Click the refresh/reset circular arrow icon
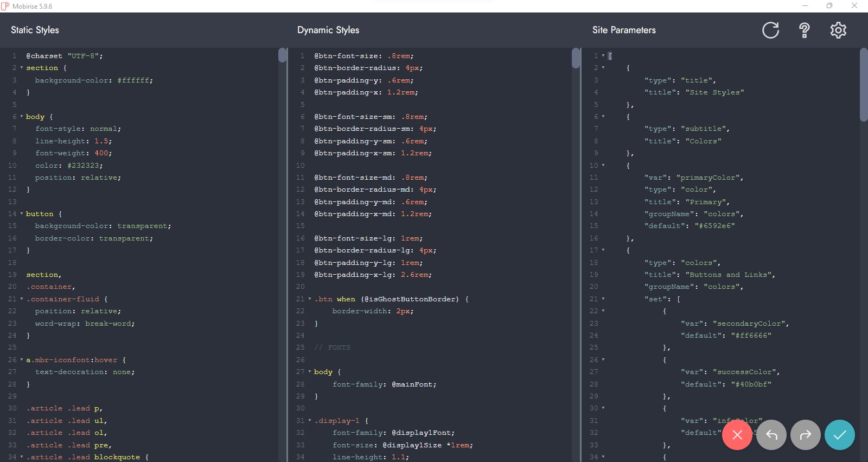Viewport: 868px width, 462px height. tap(770, 30)
